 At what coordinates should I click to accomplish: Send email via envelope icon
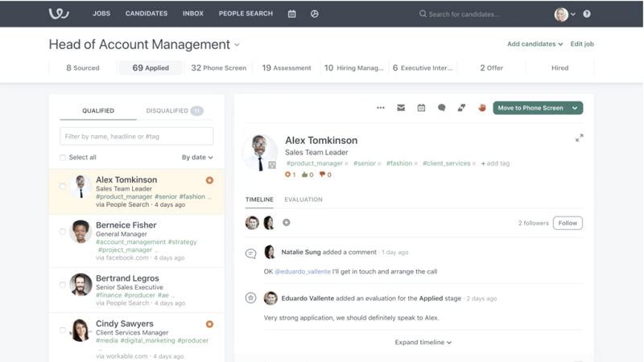point(401,108)
